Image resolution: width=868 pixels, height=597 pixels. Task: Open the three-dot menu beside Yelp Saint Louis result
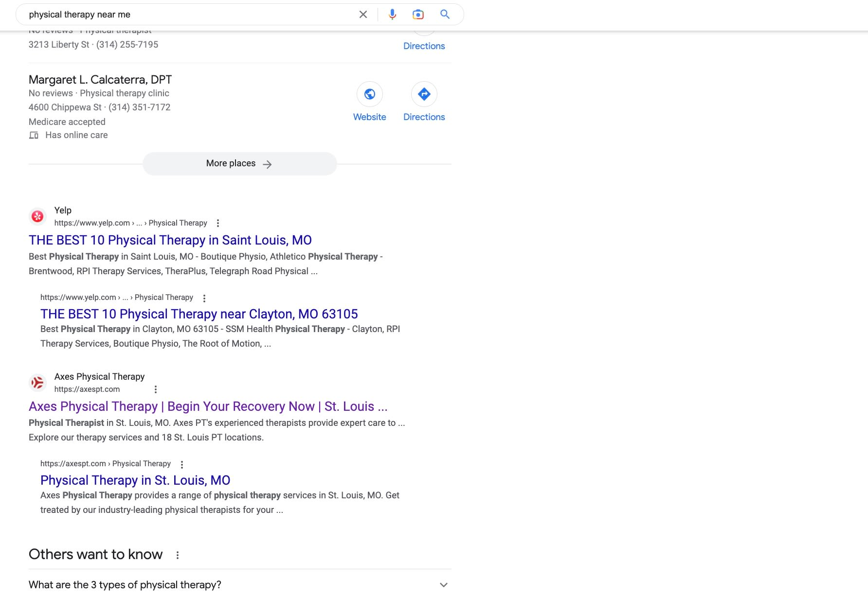pos(218,223)
